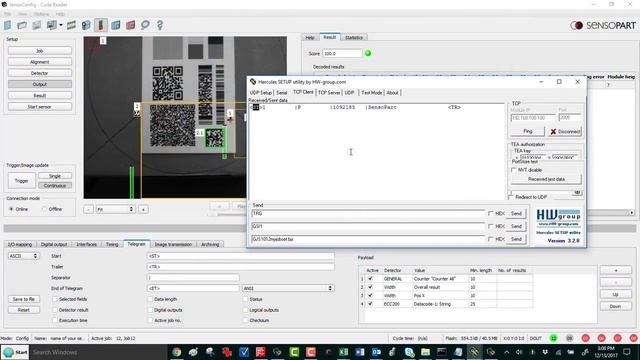640x360 pixels.
Task: Open Skype from the taskbar
Action: click(x=409, y=352)
